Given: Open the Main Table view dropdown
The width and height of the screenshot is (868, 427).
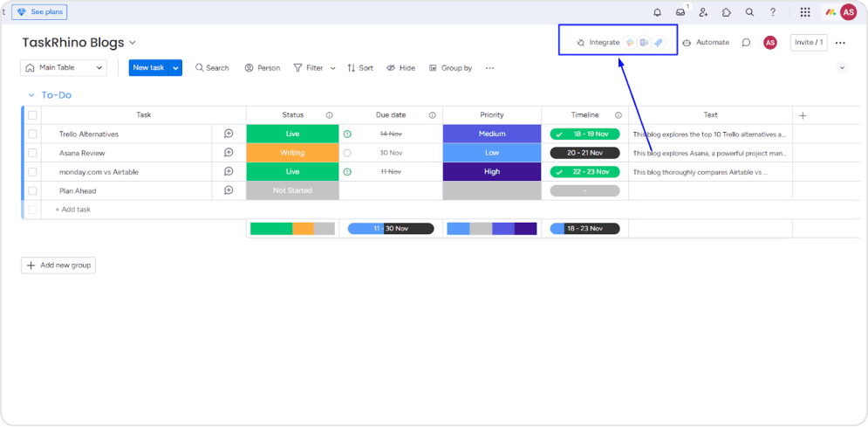Looking at the screenshot, I should (x=64, y=67).
